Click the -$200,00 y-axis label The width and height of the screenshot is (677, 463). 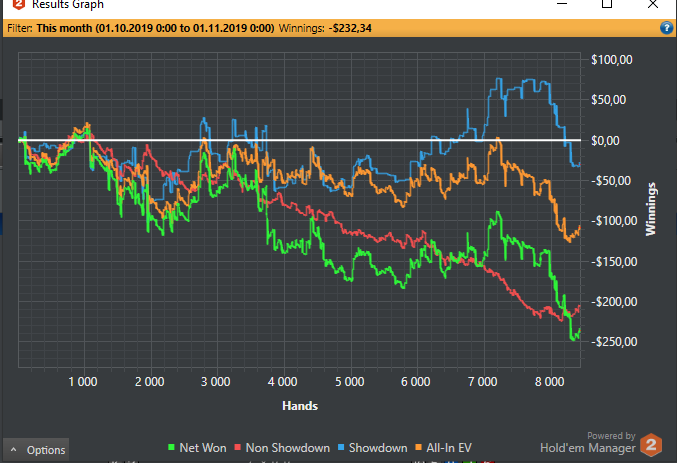[614, 301]
